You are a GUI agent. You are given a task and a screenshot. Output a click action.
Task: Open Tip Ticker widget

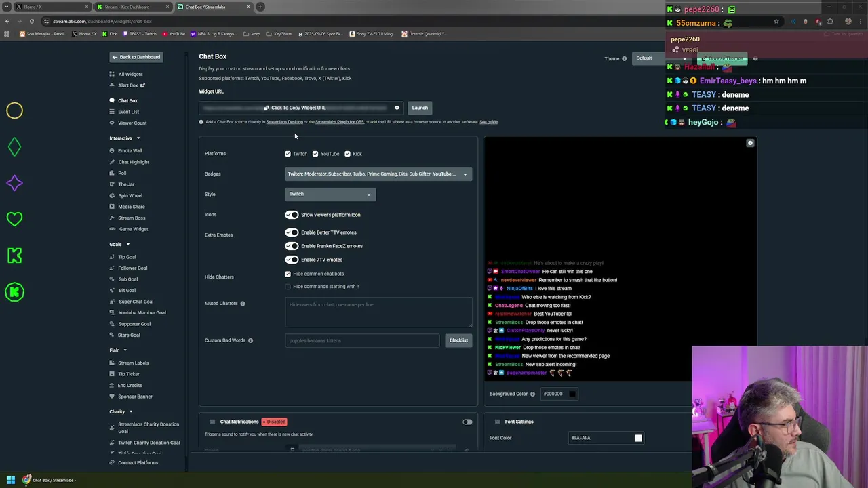pos(128,374)
